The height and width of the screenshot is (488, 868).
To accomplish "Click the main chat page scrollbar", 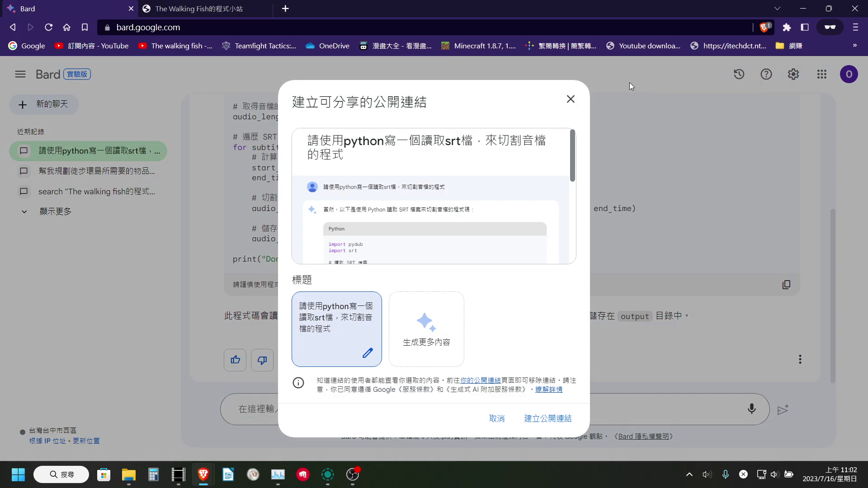I will click(x=832, y=296).
